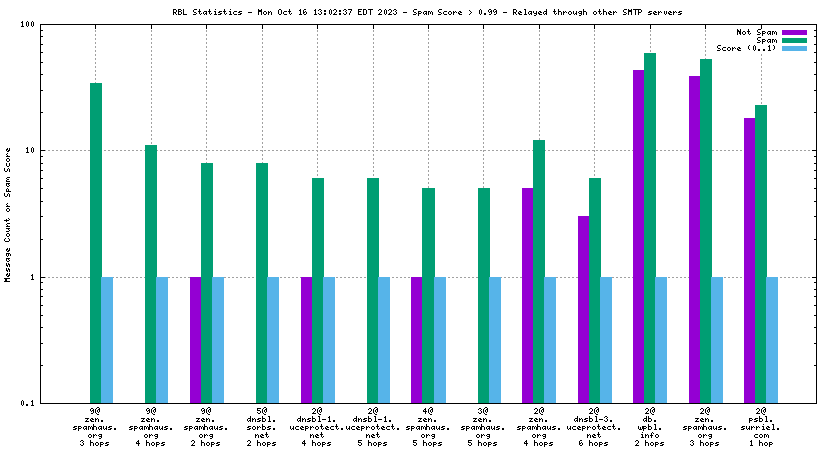This screenshot has width=832, height=468.
Task: Click the vertical 'Message Count or Spam Score' label
Action: [8, 214]
